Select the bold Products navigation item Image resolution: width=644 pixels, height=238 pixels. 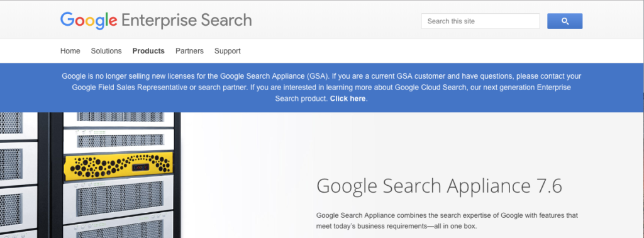coord(148,51)
